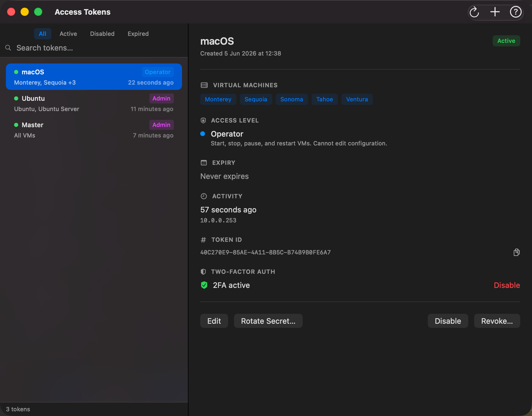This screenshot has width=532, height=416.
Task: Click the blue Operator access level dot
Action: click(203, 134)
